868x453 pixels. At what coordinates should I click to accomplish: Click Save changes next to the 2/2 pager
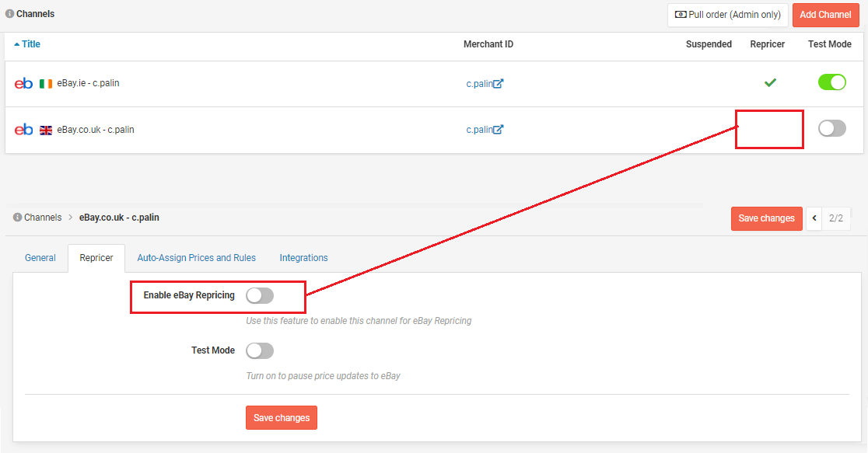point(766,218)
